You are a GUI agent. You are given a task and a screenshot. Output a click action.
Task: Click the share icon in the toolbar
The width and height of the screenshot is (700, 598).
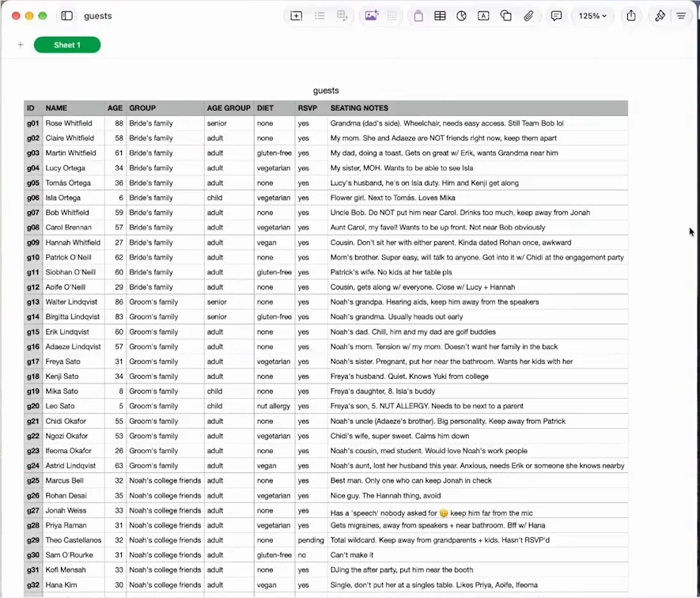pos(631,16)
